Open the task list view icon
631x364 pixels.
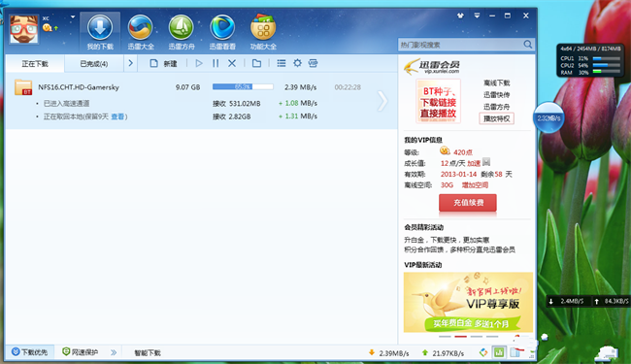pos(282,63)
